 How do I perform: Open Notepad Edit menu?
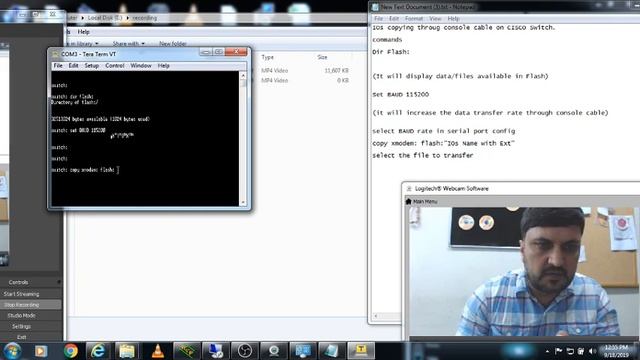(x=394, y=19)
